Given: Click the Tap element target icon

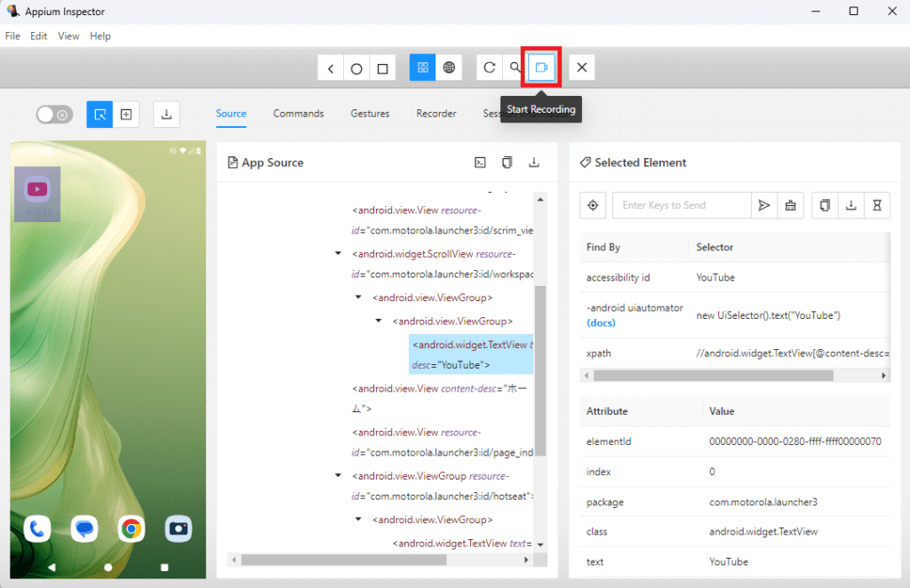Looking at the screenshot, I should pos(593,205).
